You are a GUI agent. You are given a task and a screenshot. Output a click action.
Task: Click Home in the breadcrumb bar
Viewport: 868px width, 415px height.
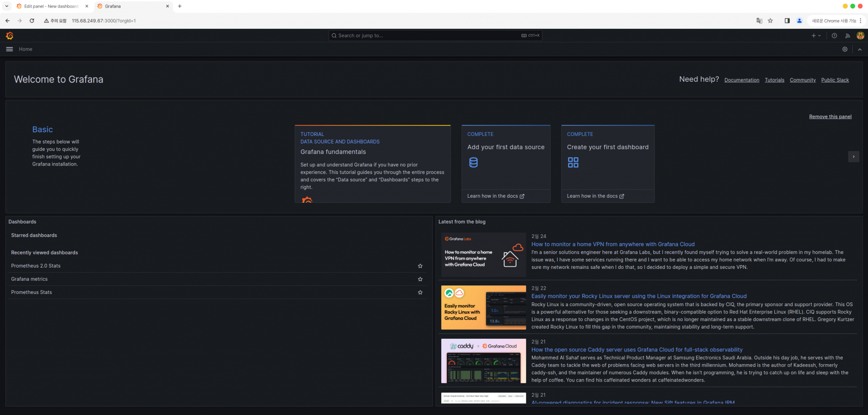[25, 49]
